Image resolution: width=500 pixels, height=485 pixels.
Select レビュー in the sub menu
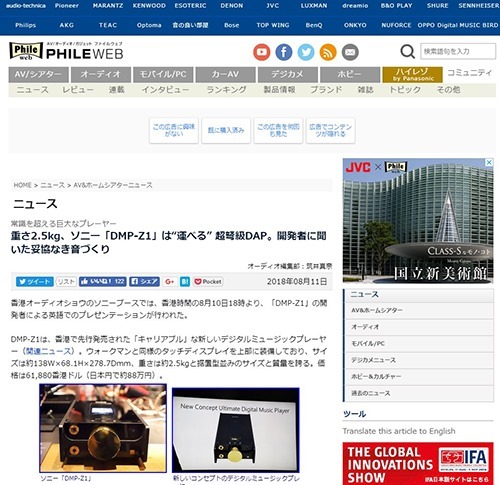78,90
